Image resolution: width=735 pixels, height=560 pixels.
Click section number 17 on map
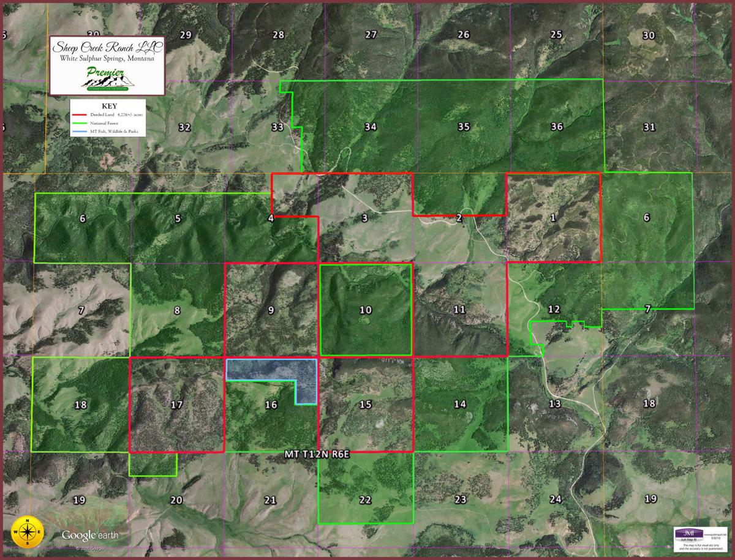(x=176, y=405)
